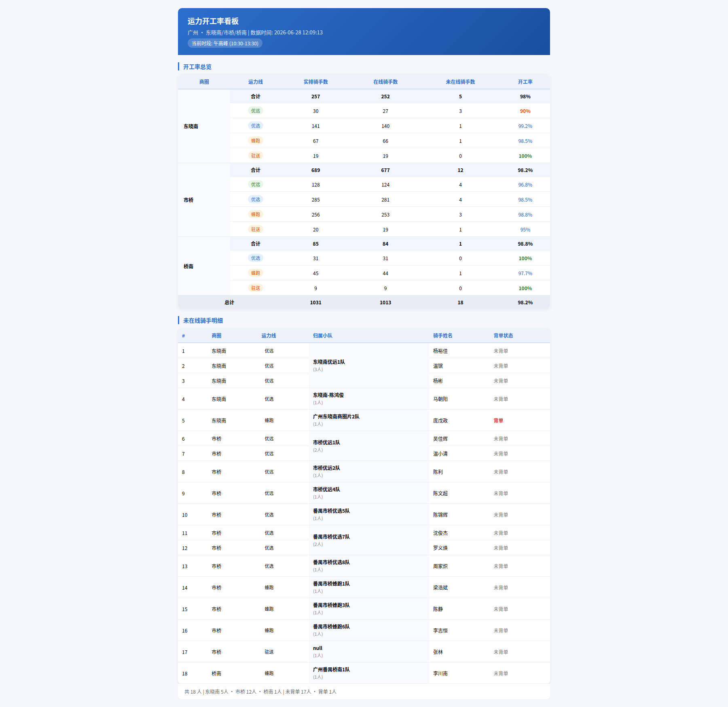Click rider name "梁浩斌"
This screenshot has height=707, width=728.
click(x=440, y=588)
